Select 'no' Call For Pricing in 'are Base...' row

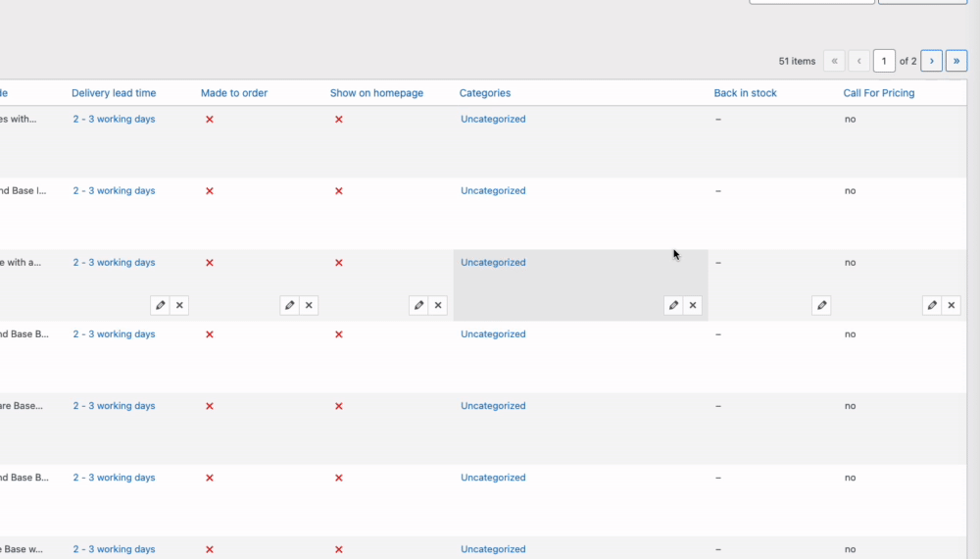click(850, 406)
